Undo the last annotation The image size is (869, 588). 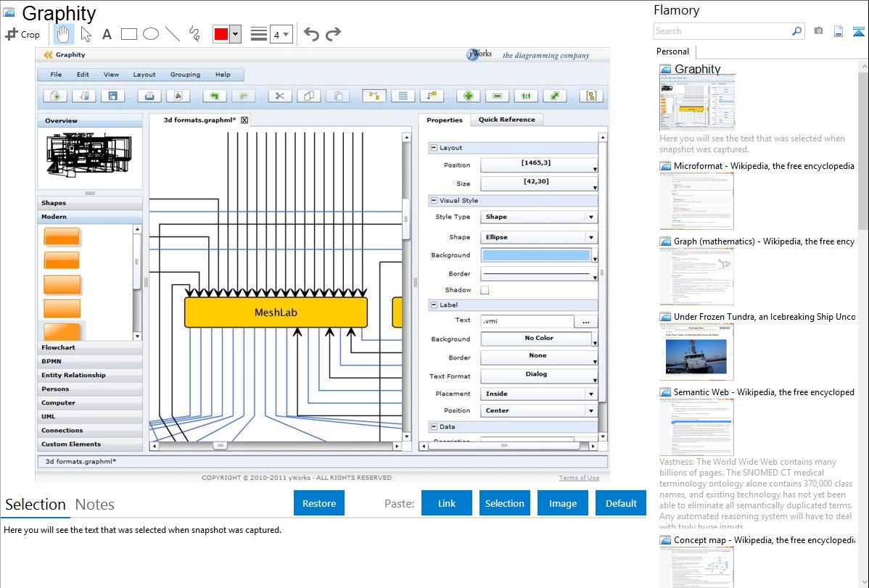pyautogui.click(x=311, y=34)
